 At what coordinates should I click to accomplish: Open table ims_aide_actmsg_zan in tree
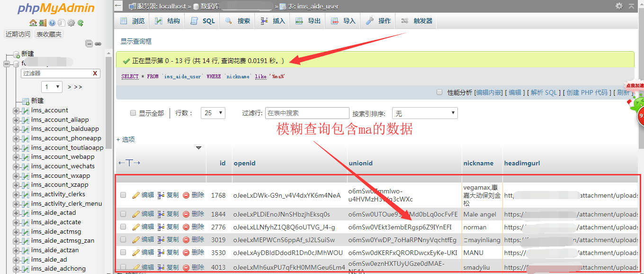pos(63,241)
